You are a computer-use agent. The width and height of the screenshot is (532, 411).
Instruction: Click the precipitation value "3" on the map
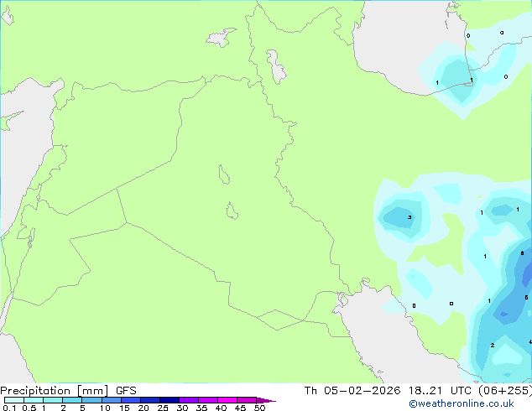(x=409, y=217)
